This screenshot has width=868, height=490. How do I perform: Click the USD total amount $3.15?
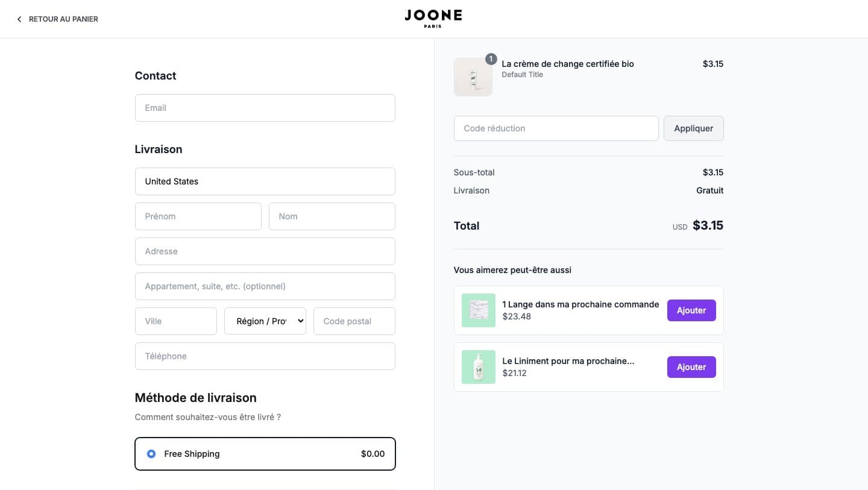click(x=708, y=225)
